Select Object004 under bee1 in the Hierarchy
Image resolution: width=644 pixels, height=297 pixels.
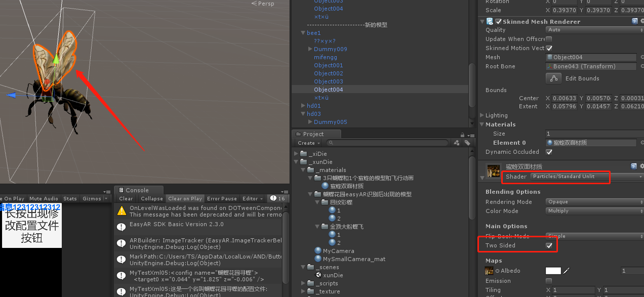pos(328,90)
